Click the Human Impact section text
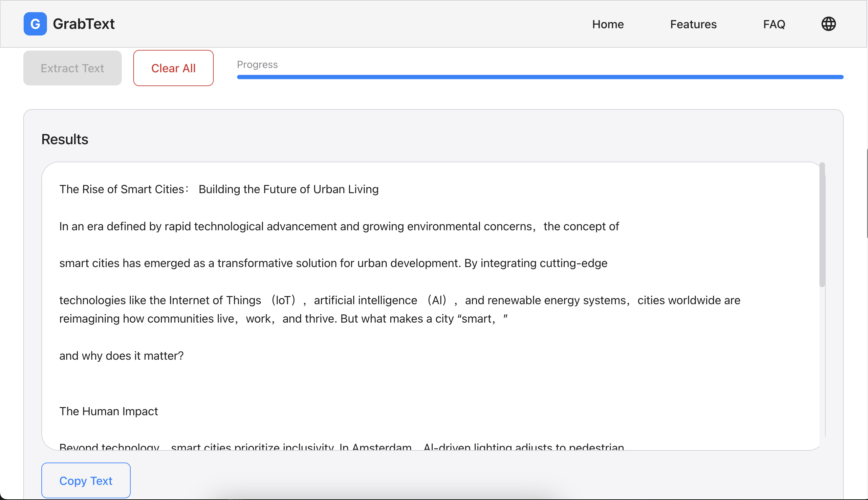The image size is (868, 500). (108, 411)
